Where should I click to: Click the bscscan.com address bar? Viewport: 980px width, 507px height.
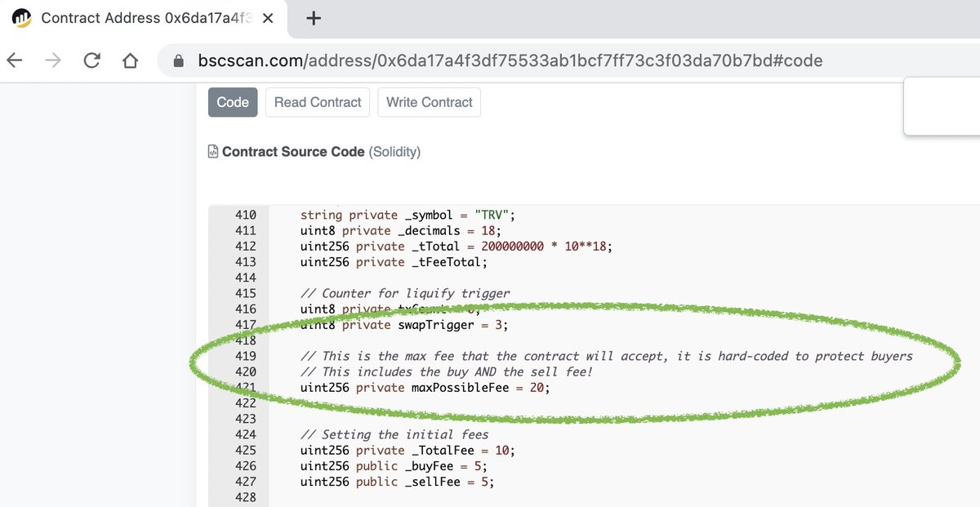point(510,61)
